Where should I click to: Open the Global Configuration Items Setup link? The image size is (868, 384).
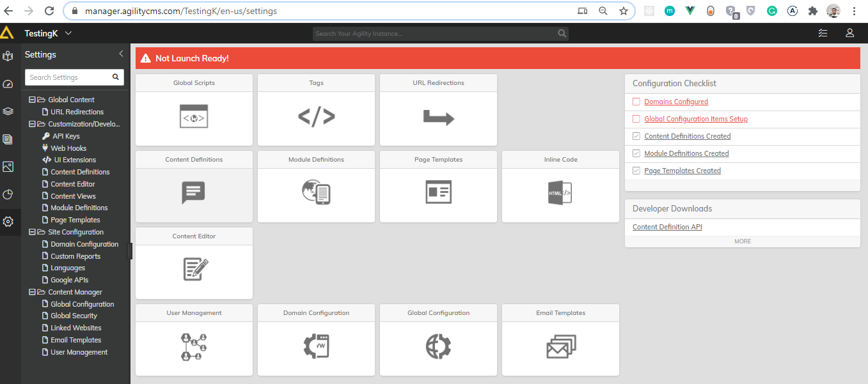pos(696,119)
